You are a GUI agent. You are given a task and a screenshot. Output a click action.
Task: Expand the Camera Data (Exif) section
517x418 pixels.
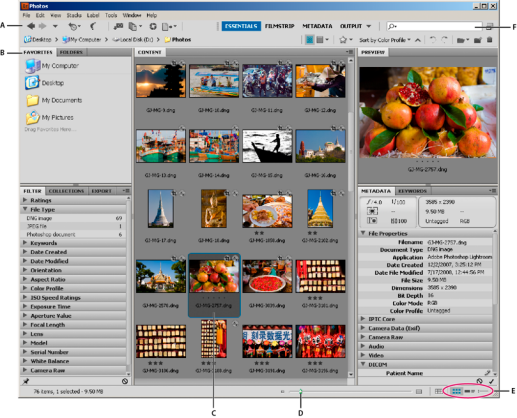(363, 328)
